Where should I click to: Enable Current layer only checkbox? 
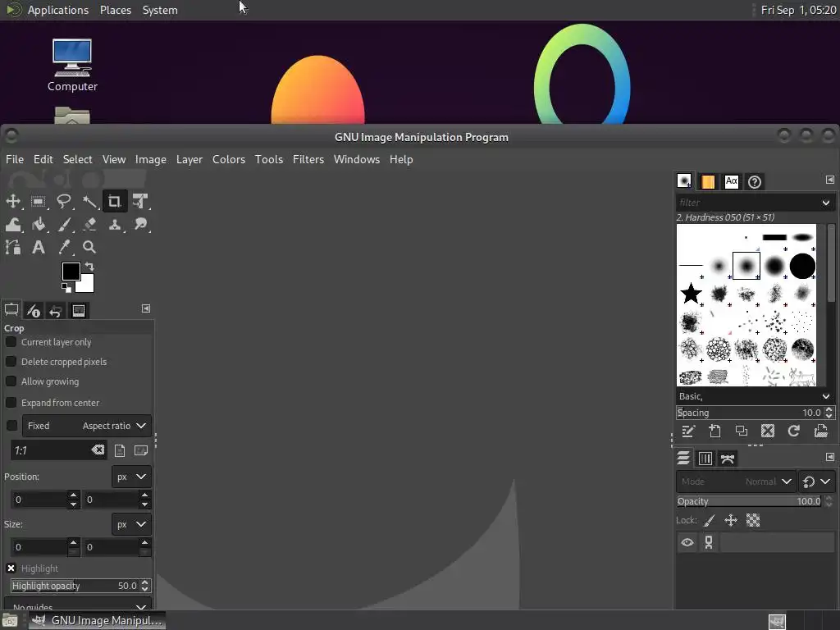pos(11,342)
